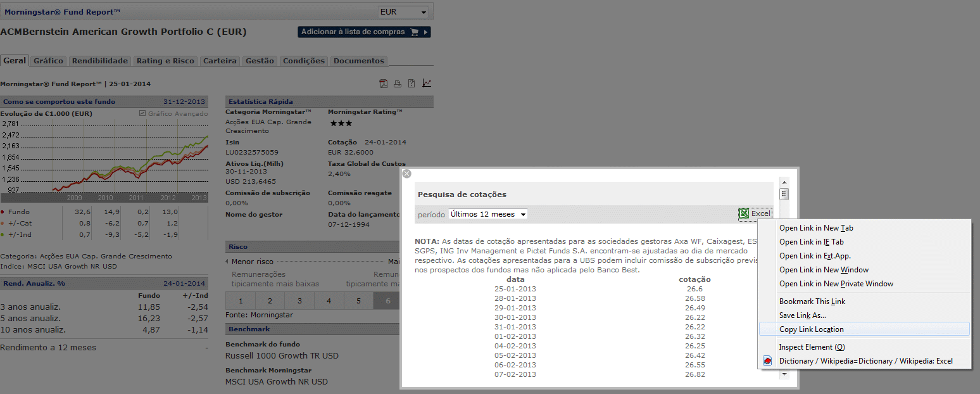This screenshot has height=394, width=980.
Task: Click the ISIN LU0232575059 text
Action: tap(252, 153)
